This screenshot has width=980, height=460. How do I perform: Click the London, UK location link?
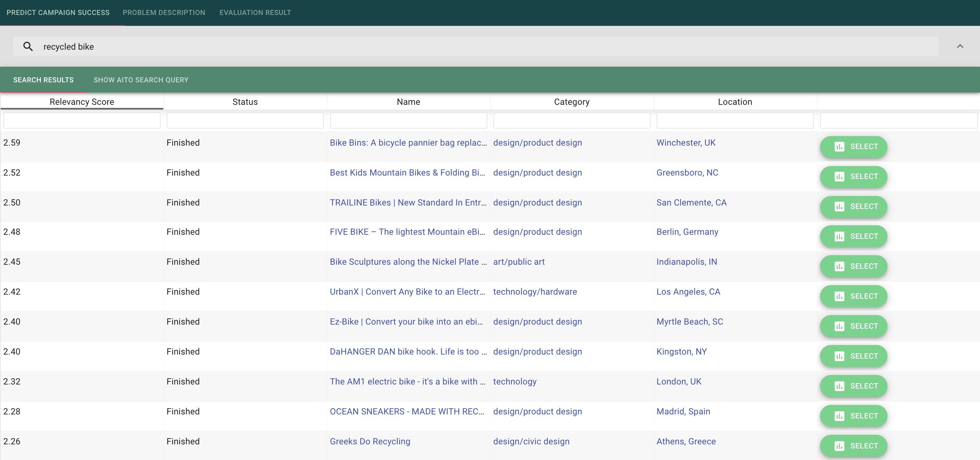(x=679, y=382)
